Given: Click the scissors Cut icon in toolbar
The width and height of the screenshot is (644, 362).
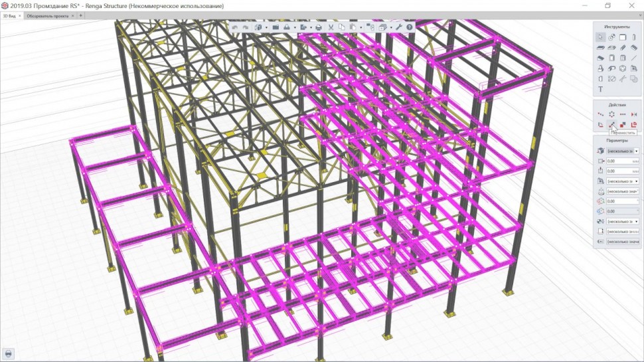Looking at the screenshot, I should [330, 27].
